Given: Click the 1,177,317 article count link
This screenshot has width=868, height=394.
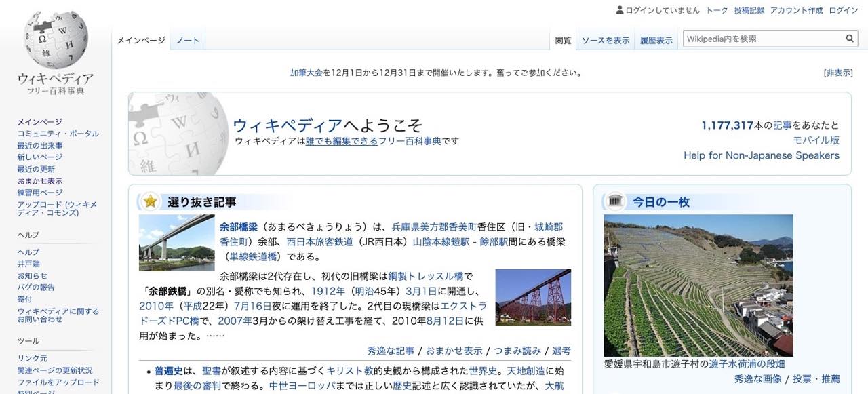Looking at the screenshot, I should 728,125.
